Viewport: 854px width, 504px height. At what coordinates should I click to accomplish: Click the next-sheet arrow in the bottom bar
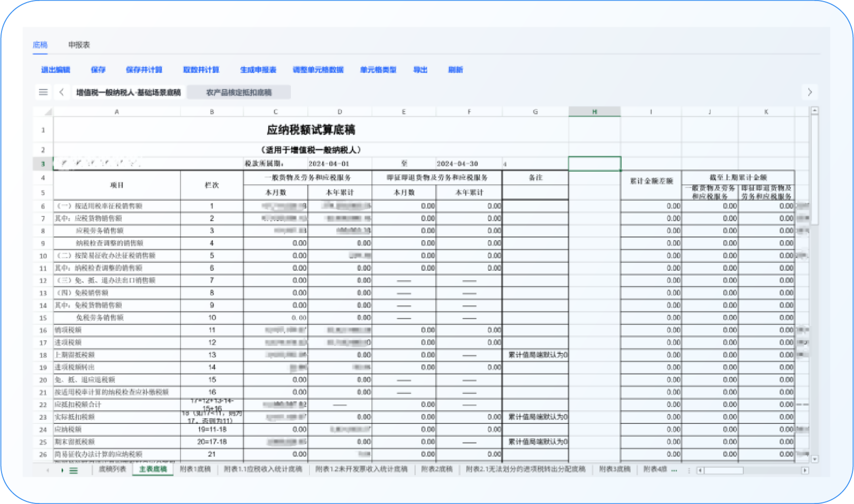pyautogui.click(x=62, y=470)
